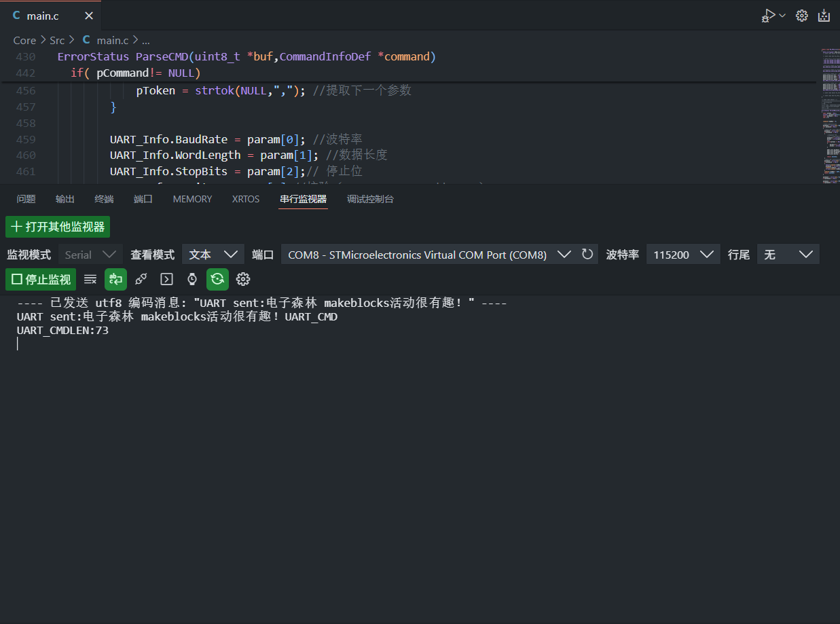Expand the run and debug dropdown arrow

point(782,16)
